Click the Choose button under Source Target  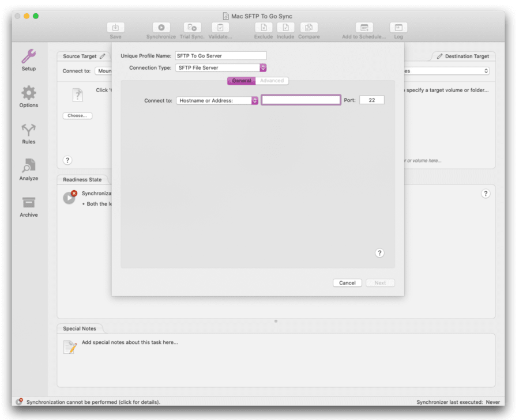point(77,115)
